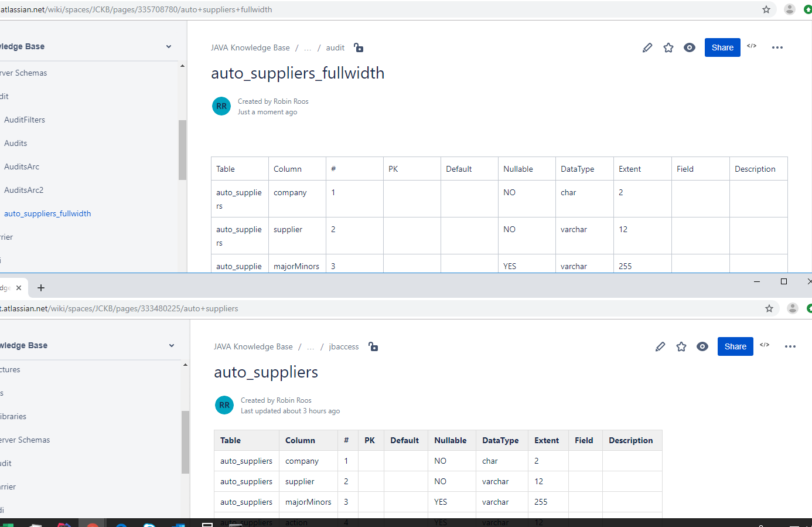Share the auto_suppliers page
Screen dimensions: 812x527
pyautogui.click(x=735, y=346)
